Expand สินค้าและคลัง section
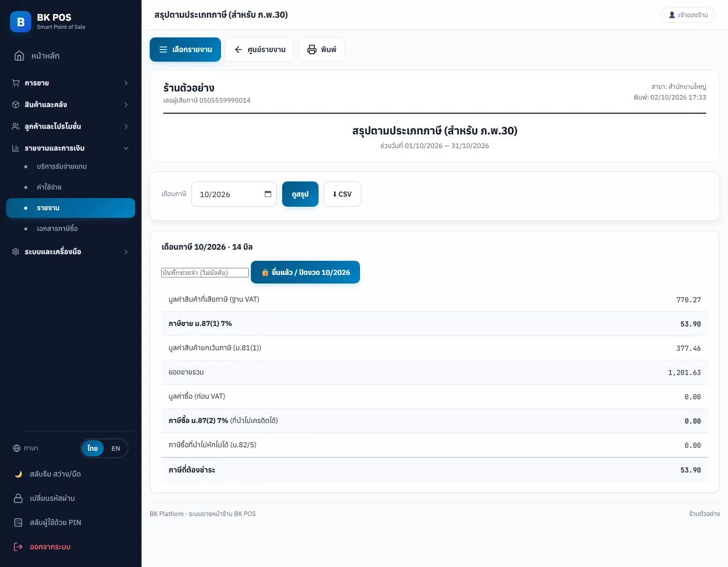728x567 pixels. [x=71, y=105]
